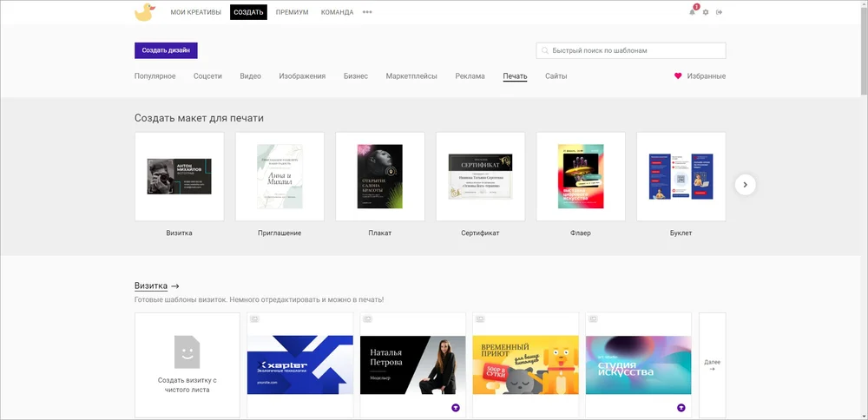
Task: Click the page vertical scrollbar
Action: (865, 49)
